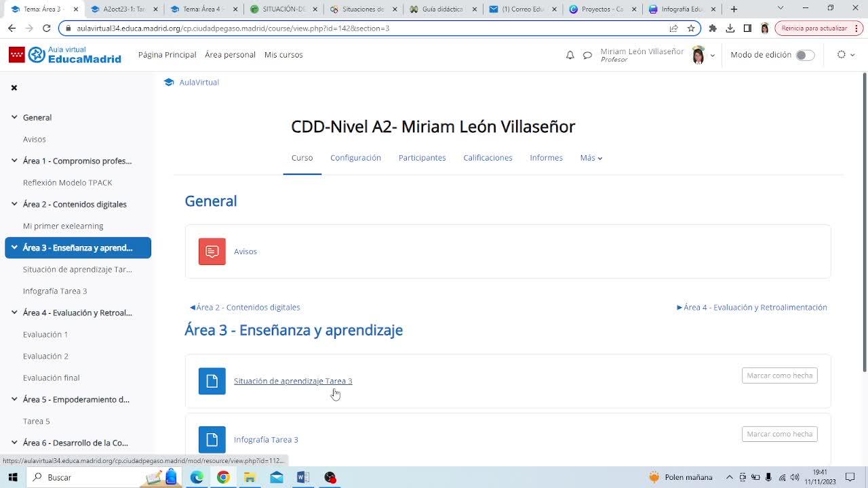Viewport: 868px width, 488px height.
Task: Click the page vertical scrollbar
Action: coord(864,224)
